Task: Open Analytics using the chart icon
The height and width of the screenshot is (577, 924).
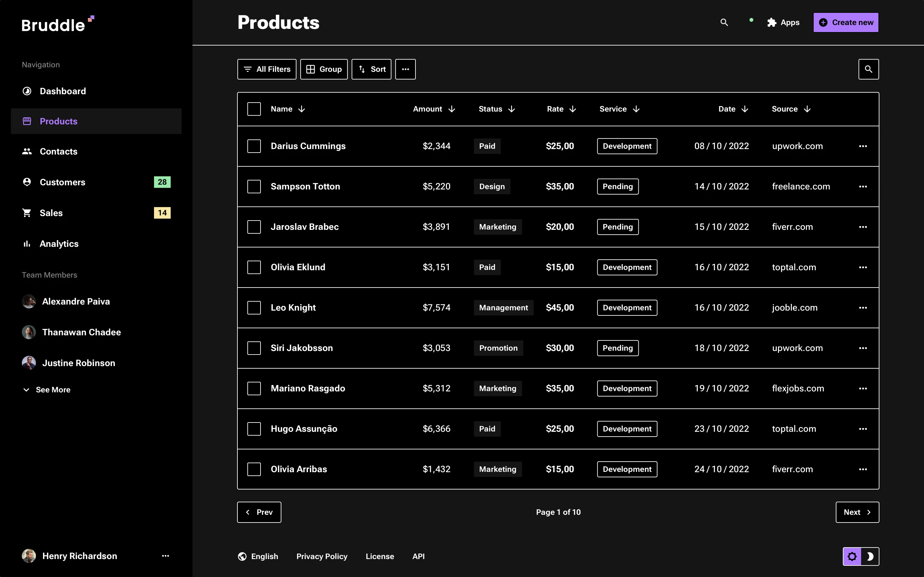Action: [x=27, y=244]
